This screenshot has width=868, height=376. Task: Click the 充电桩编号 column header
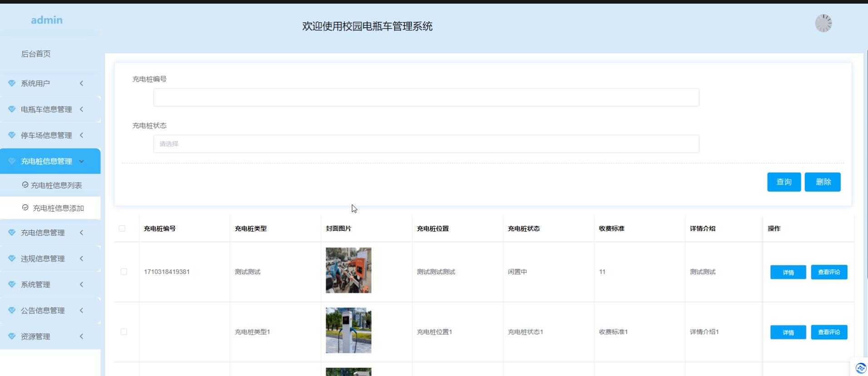(160, 228)
